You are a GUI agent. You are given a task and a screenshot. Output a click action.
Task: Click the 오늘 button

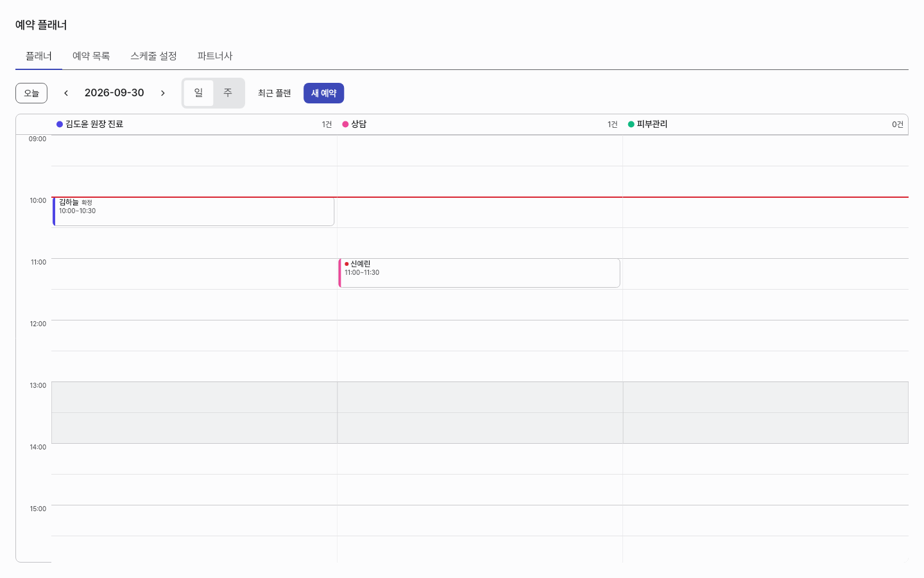coord(31,93)
